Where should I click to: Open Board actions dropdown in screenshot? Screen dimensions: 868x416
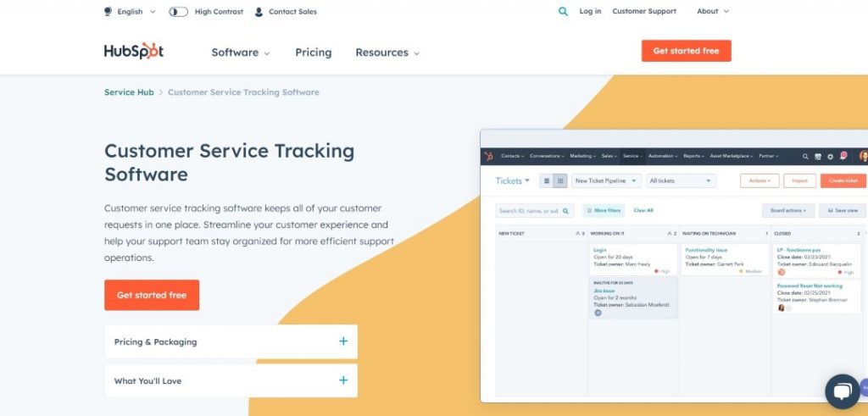click(788, 210)
